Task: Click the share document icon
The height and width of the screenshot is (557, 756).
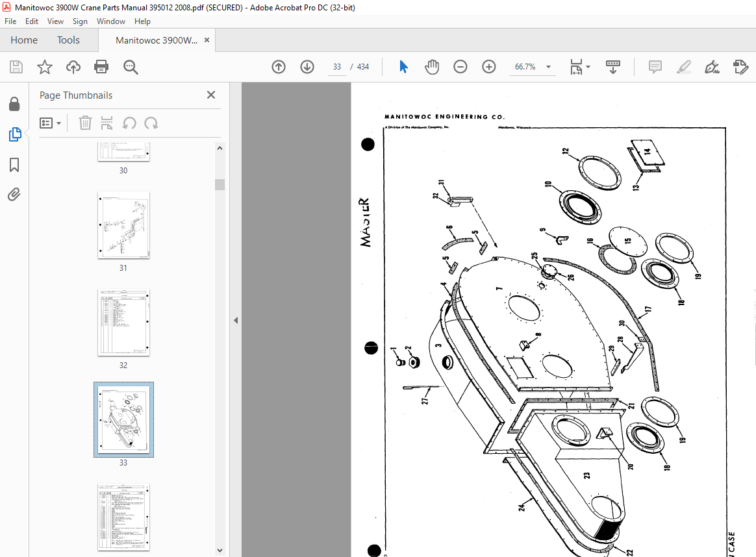Action: click(740, 67)
